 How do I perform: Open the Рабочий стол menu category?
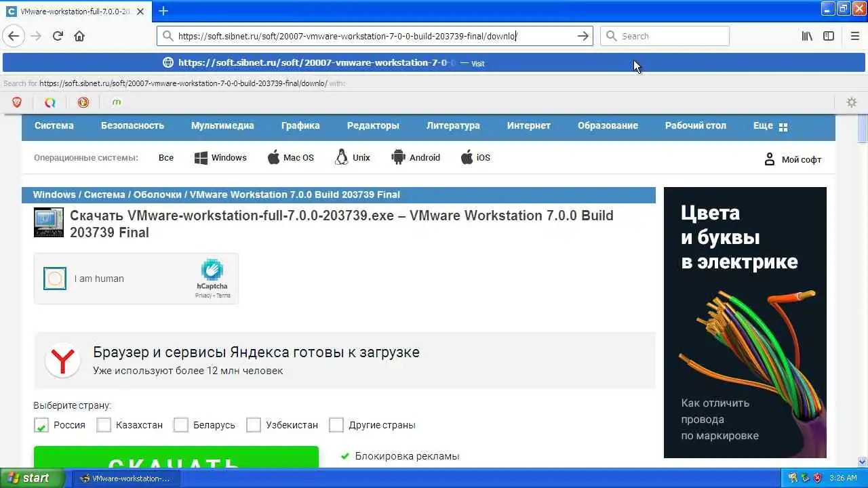[696, 125]
